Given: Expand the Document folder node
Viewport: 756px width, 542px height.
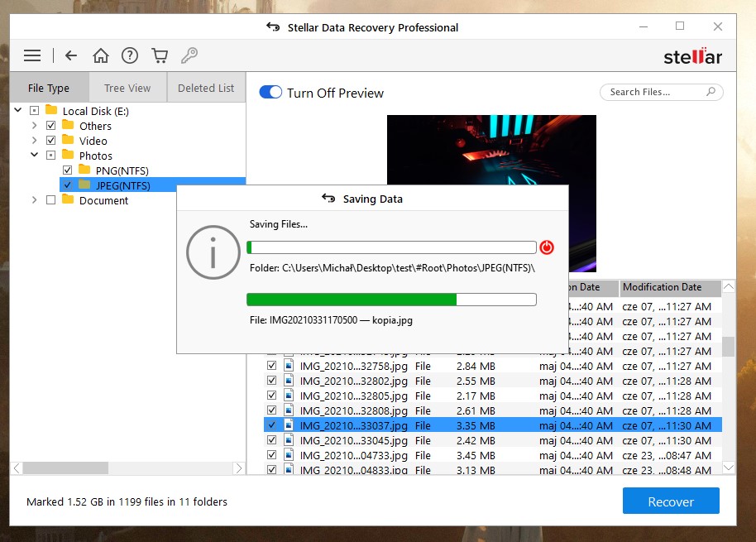Looking at the screenshot, I should pyautogui.click(x=34, y=199).
